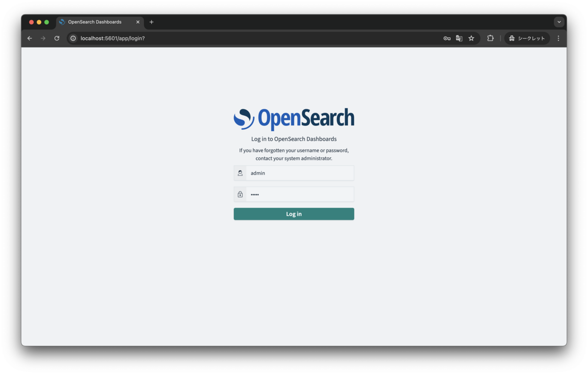This screenshot has height=374, width=588.
Task: Open the Google Translate page icon
Action: (x=459, y=38)
